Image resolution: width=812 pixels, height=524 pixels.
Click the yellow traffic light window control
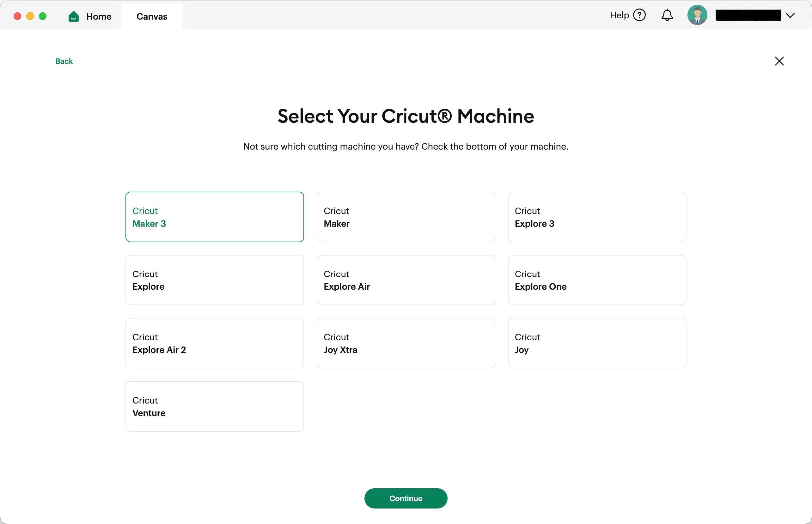point(30,16)
